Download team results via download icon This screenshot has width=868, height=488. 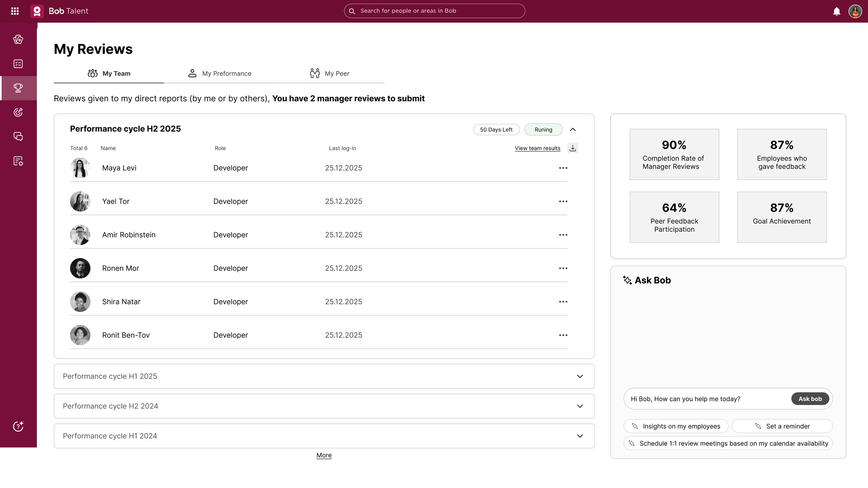tap(573, 148)
